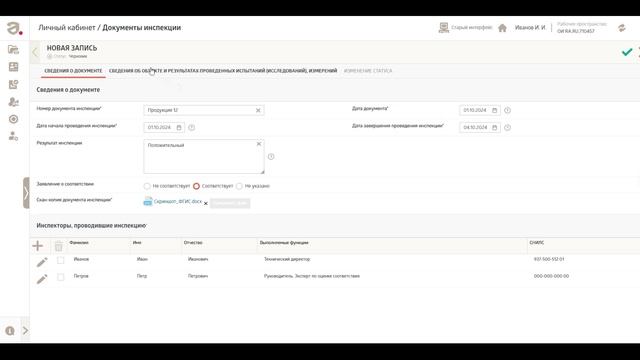Viewport: 640px width, 360px height.
Task: Go back with the left arrow beside Новая запись
Action: point(35,52)
